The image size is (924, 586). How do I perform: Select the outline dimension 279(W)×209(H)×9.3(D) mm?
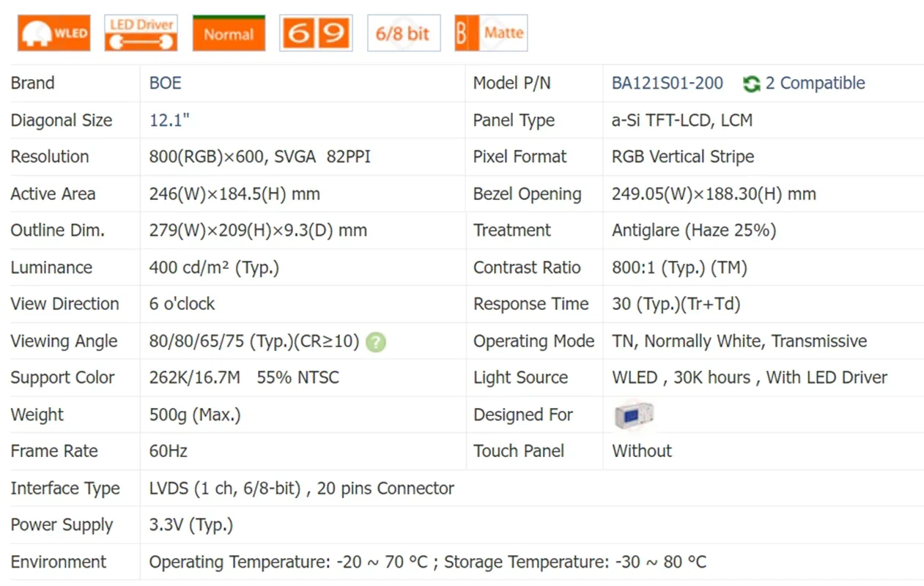point(258,231)
